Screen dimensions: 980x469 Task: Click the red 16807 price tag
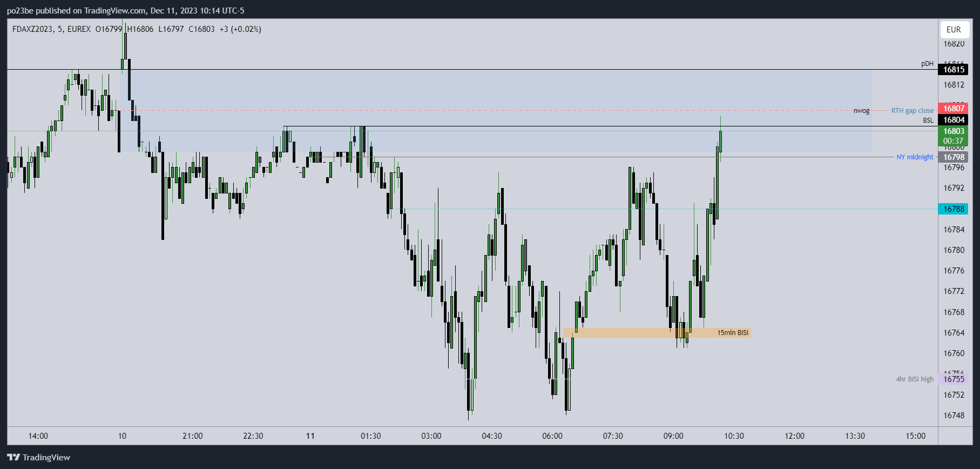point(954,109)
